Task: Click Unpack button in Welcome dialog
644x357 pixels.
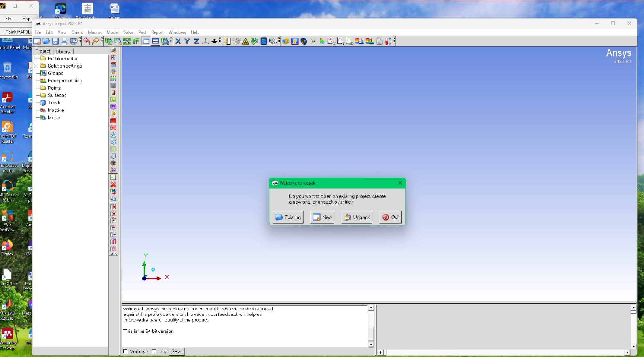Action: point(357,217)
